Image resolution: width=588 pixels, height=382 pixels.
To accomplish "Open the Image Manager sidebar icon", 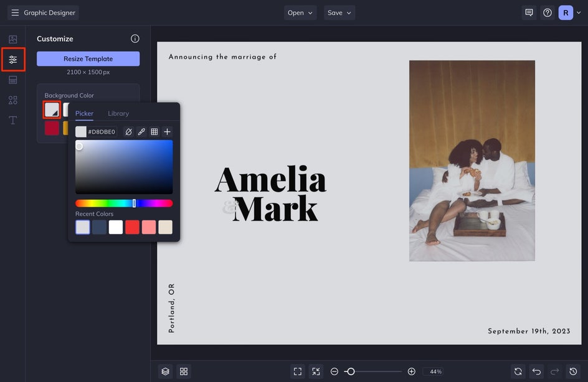I will tap(12, 39).
